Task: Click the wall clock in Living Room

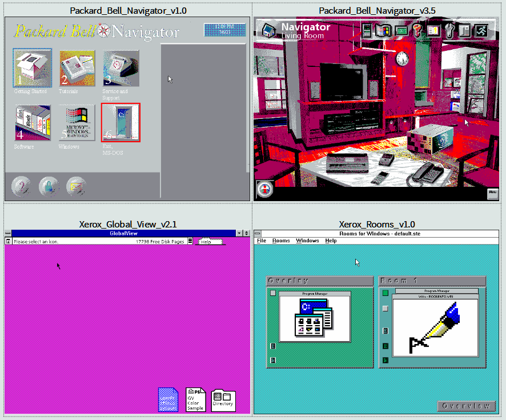Action: tap(403, 58)
